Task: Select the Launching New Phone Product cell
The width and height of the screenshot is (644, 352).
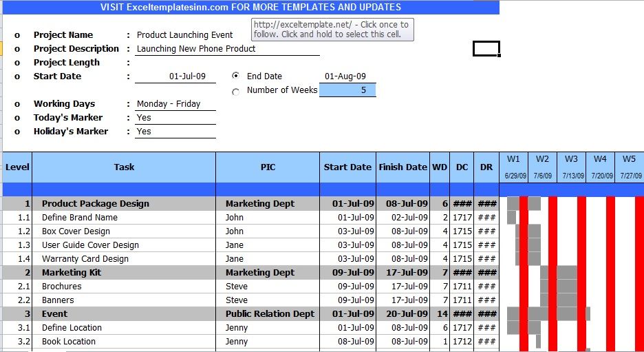Action: tap(227, 48)
